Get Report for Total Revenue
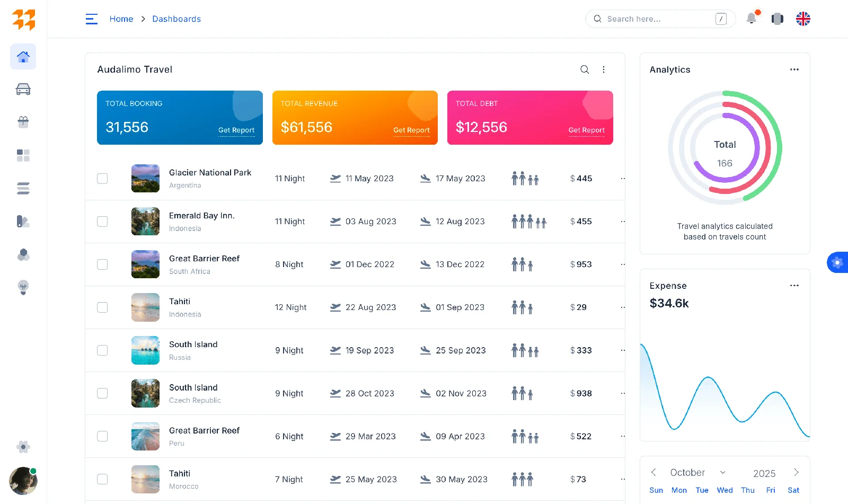Viewport: 848px width, 504px height. coord(411,130)
